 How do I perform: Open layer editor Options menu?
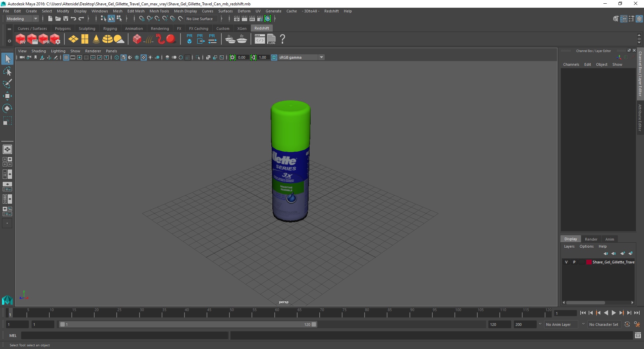(587, 246)
